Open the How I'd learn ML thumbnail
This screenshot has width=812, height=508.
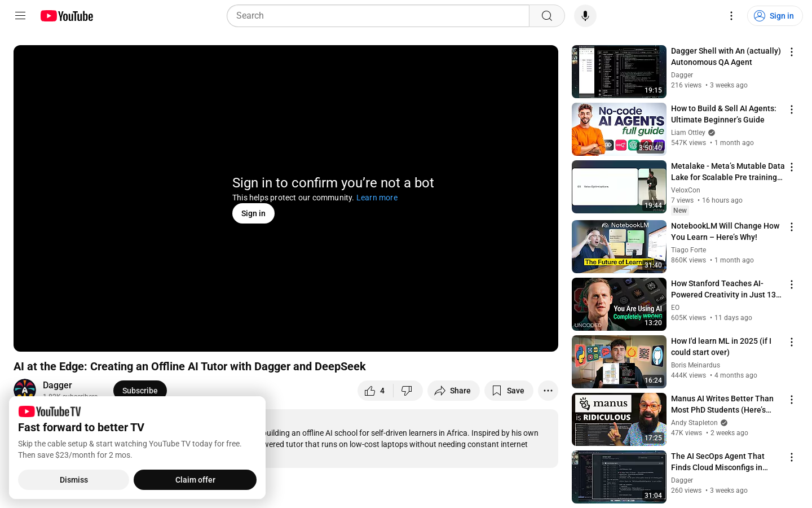(x=619, y=362)
